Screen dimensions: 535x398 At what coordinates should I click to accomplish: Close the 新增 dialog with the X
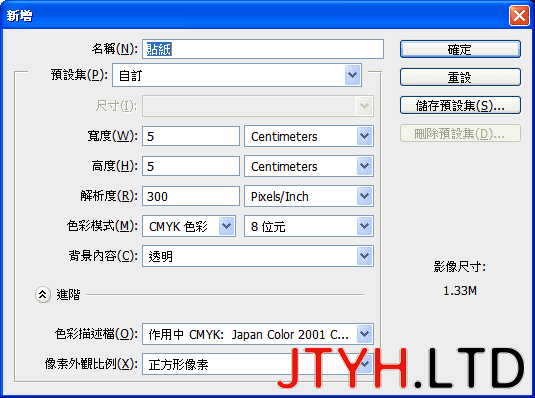point(519,15)
